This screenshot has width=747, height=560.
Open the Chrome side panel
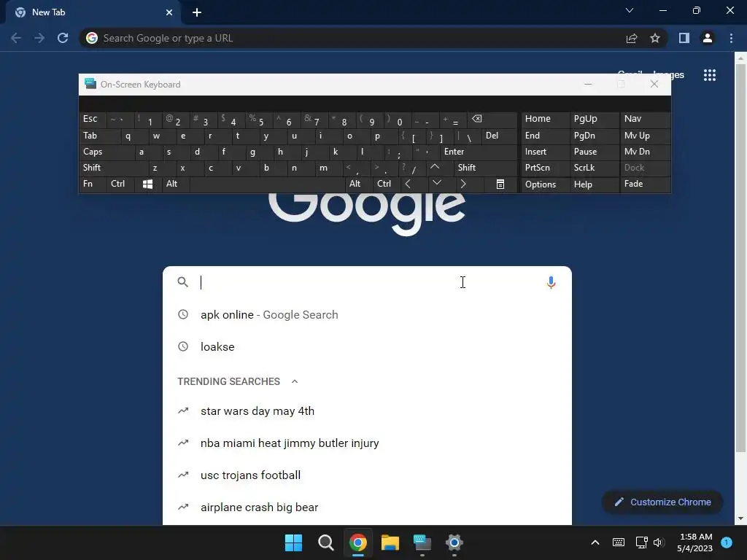pyautogui.click(x=684, y=38)
